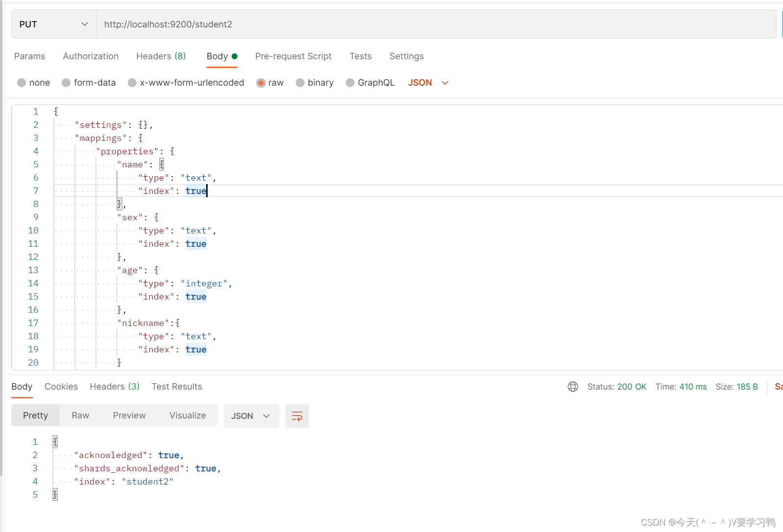Viewport: 783px width, 532px height.
Task: Click the "nickname" key in request body
Action: 143,323
